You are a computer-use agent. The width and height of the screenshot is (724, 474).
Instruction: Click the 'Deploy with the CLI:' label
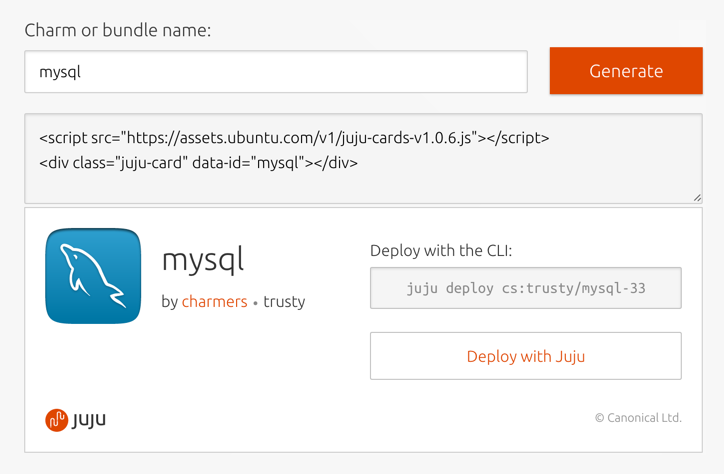click(x=441, y=251)
